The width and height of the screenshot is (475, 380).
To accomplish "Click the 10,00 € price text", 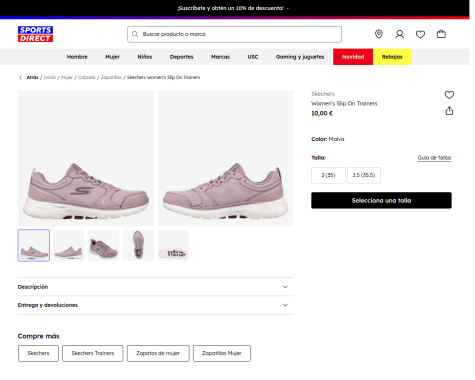I will pos(322,113).
